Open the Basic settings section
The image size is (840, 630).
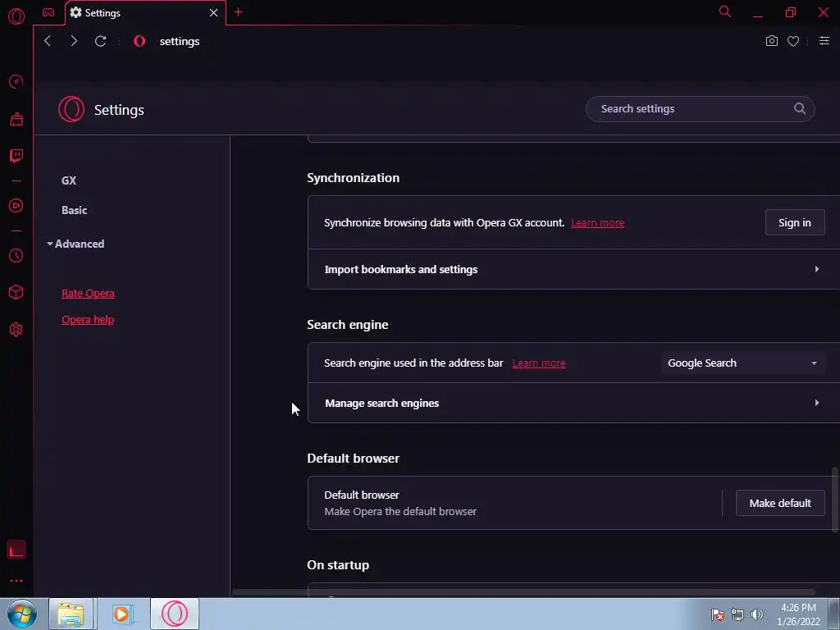coord(74,210)
